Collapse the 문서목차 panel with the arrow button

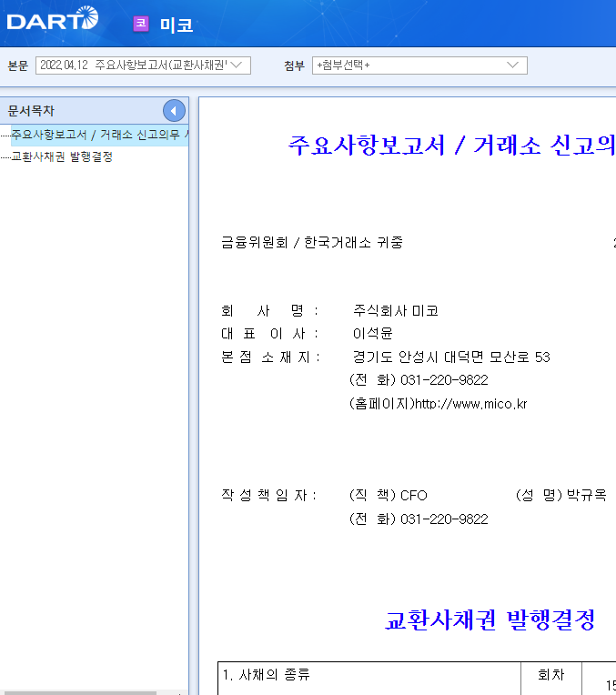(174, 111)
